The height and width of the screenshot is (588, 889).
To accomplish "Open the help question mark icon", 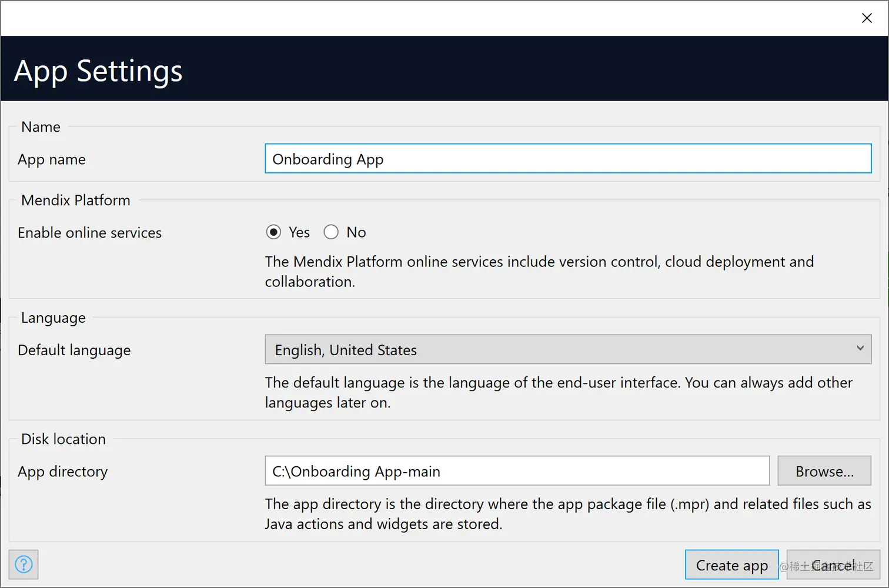I will 24,565.
